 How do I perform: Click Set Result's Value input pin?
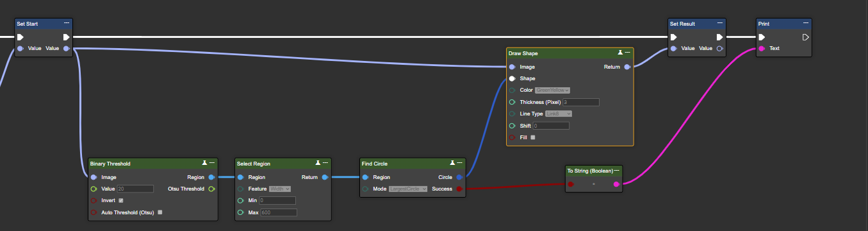(673, 48)
